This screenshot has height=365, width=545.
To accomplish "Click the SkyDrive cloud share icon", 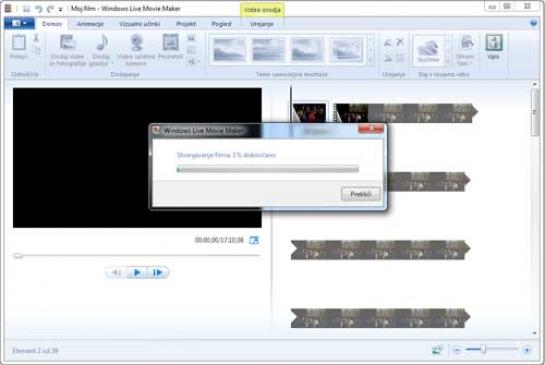I will coord(428,49).
